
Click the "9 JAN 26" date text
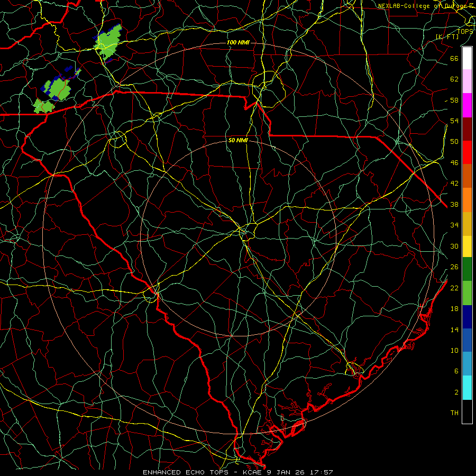point(286,472)
